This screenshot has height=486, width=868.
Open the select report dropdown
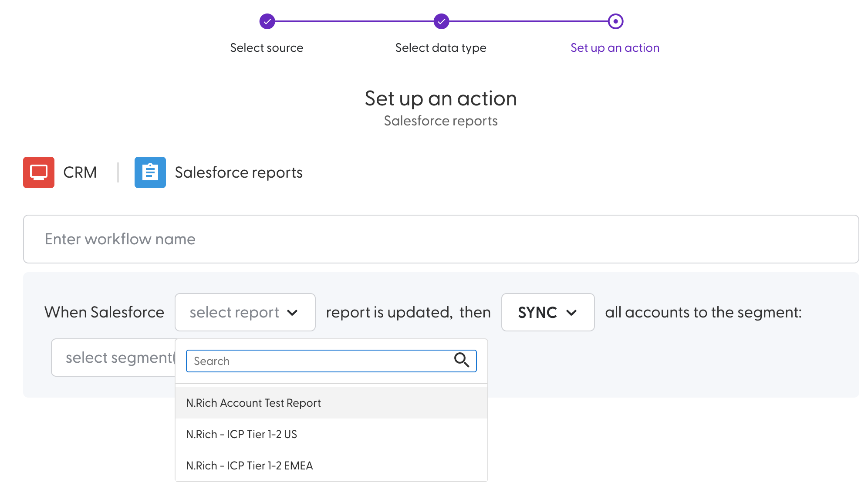(x=245, y=312)
